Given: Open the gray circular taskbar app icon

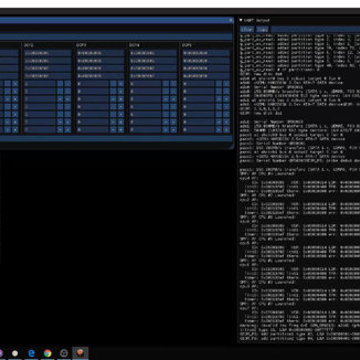Looking at the screenshot, I should pyautogui.click(x=64, y=353).
